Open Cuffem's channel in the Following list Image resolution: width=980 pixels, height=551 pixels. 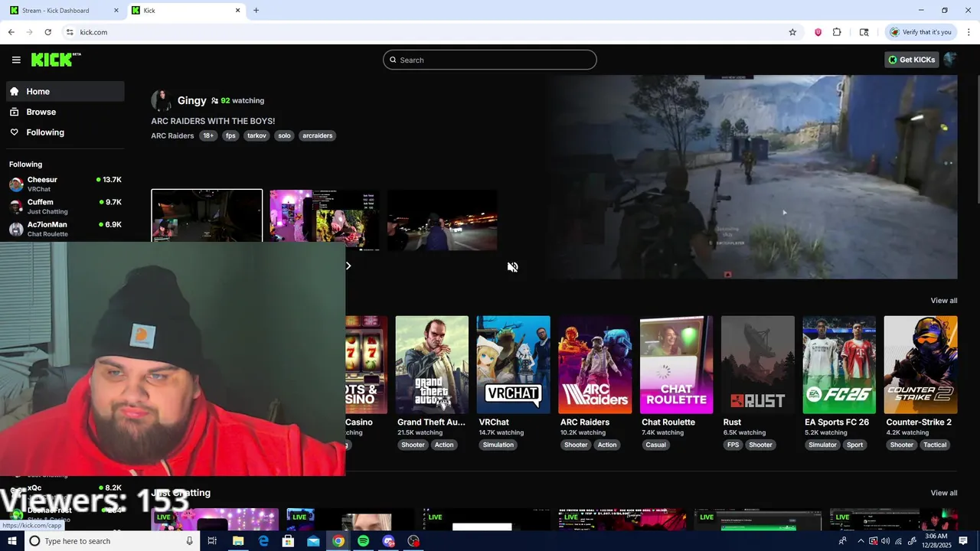(65, 207)
